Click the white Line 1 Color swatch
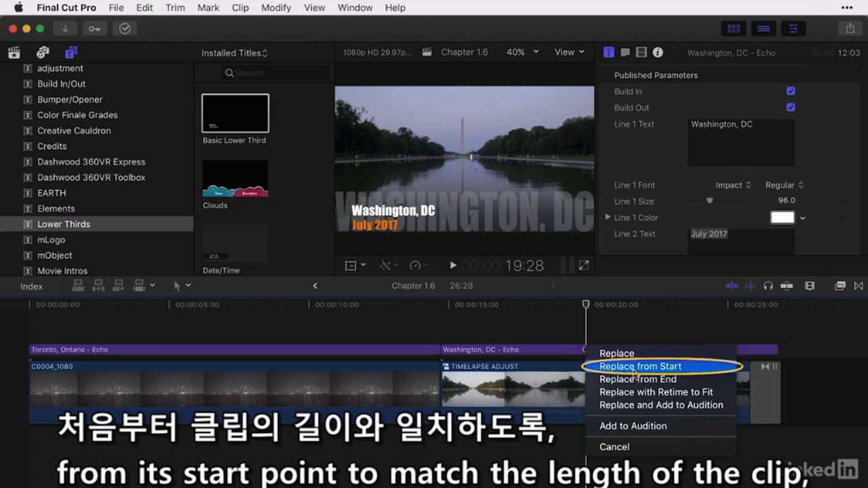Screen dimensions: 868x488 [782, 218]
